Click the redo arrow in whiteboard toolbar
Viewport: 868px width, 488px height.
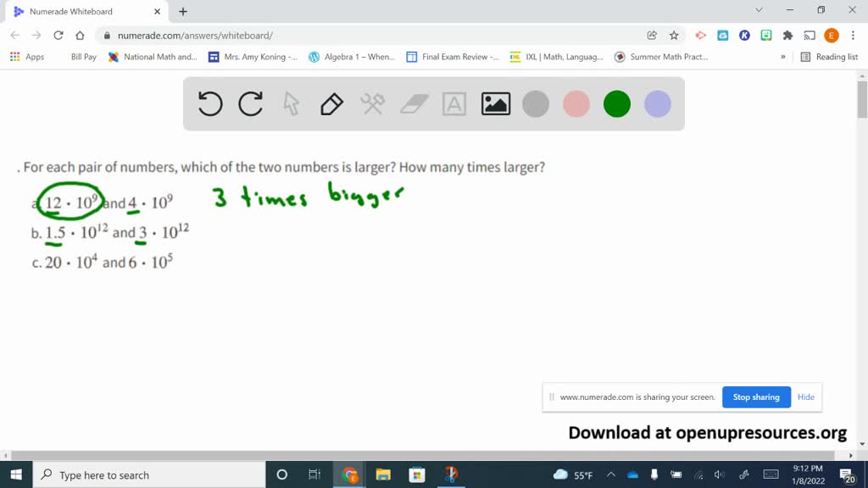pos(251,104)
